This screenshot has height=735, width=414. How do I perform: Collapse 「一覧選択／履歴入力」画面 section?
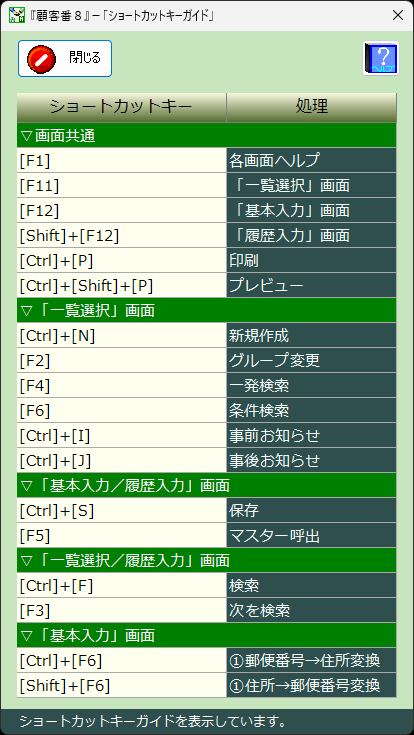pyautogui.click(x=207, y=560)
